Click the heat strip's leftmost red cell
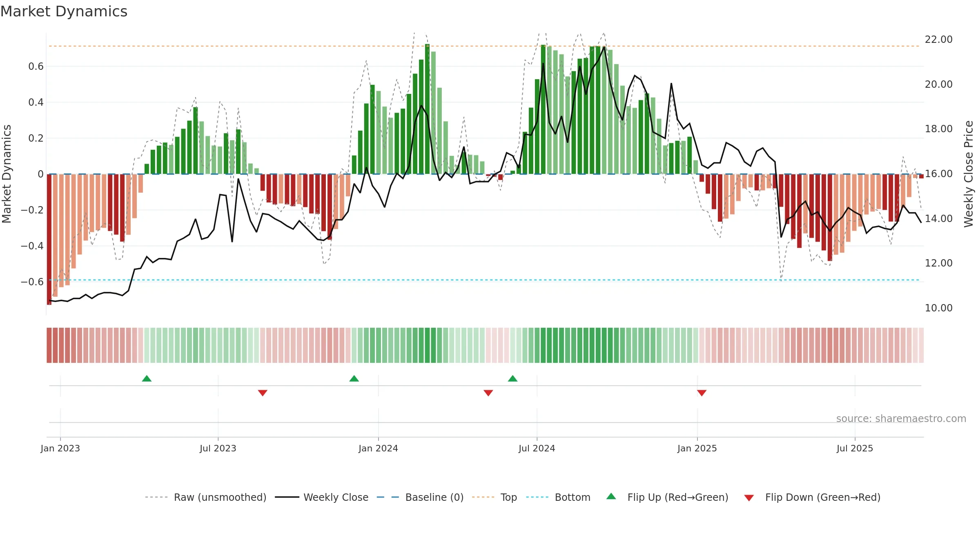Viewport: 980px width, 551px height. click(x=49, y=345)
